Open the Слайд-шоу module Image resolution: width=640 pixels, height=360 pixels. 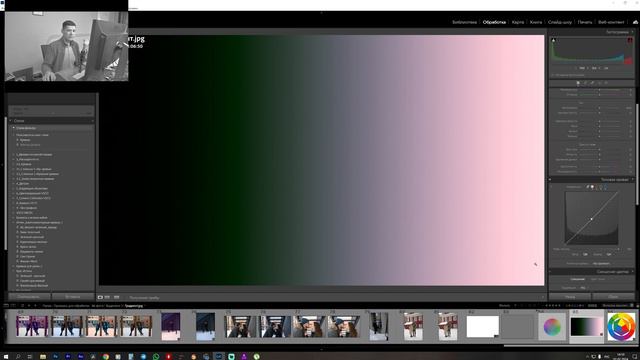pyautogui.click(x=560, y=22)
